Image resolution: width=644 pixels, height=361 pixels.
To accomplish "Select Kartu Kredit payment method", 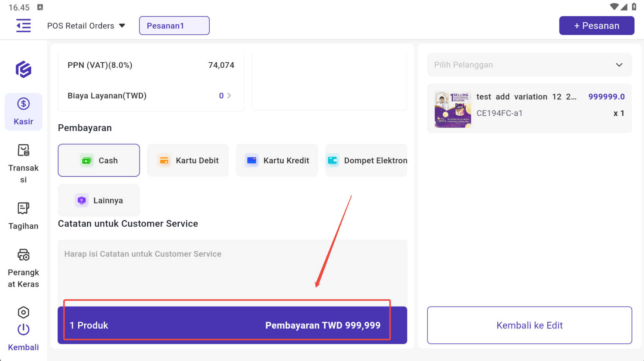I will click(277, 160).
